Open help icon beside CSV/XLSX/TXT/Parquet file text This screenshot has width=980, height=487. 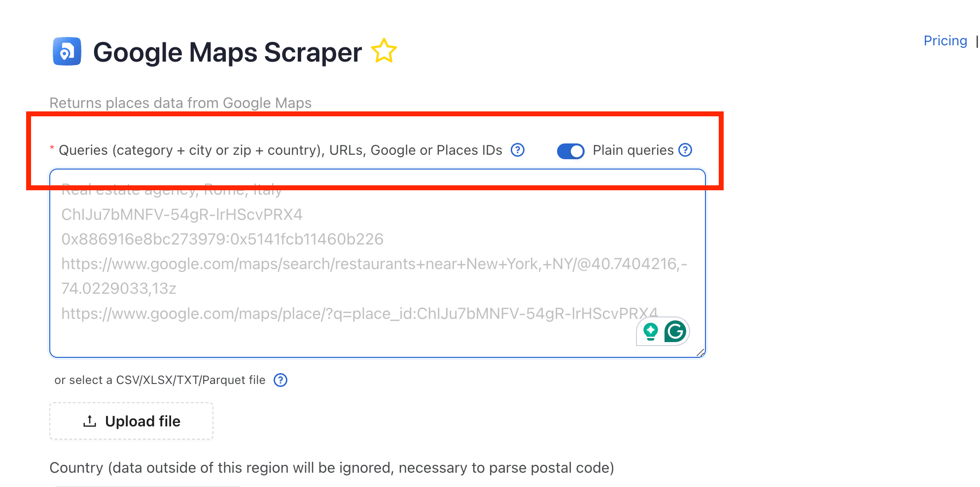280,380
